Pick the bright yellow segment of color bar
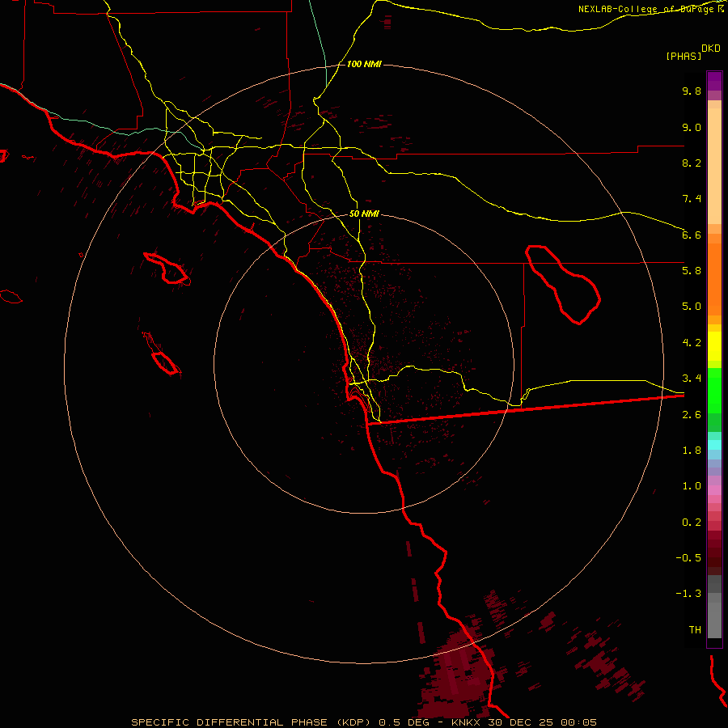The width and height of the screenshot is (728, 728). (x=714, y=346)
